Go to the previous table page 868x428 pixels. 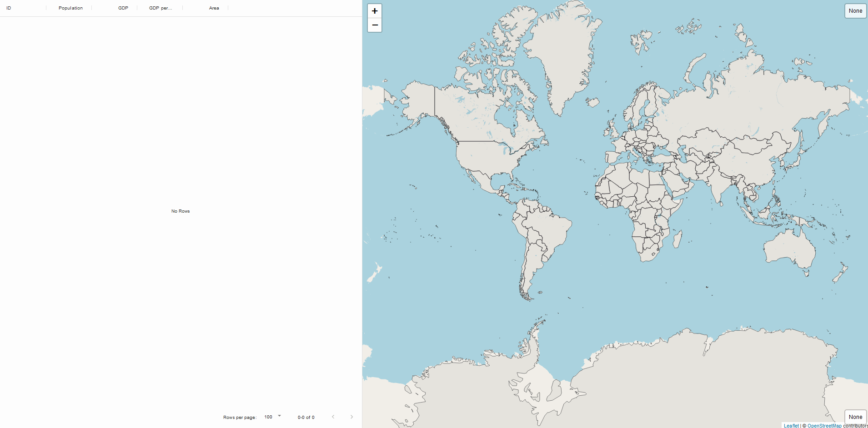(x=333, y=417)
